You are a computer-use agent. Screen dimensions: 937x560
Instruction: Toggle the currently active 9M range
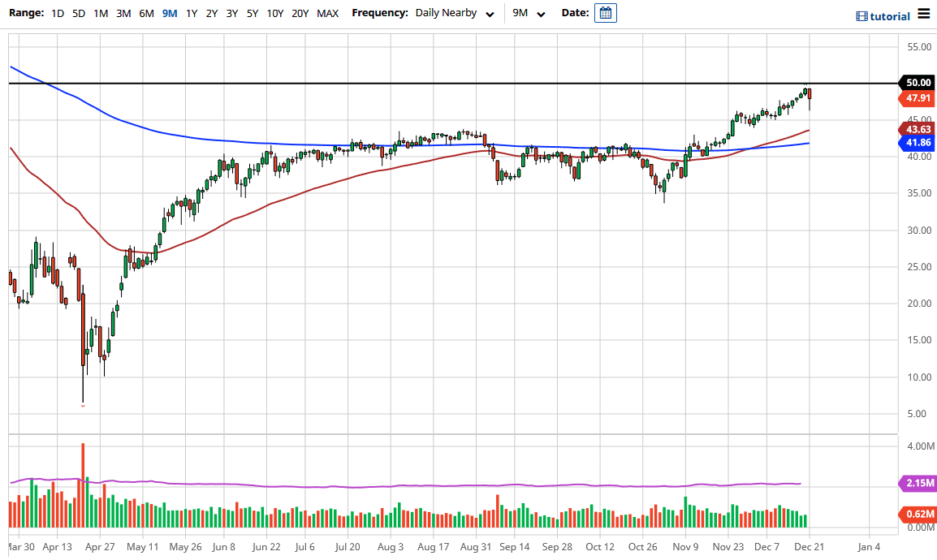tap(168, 13)
